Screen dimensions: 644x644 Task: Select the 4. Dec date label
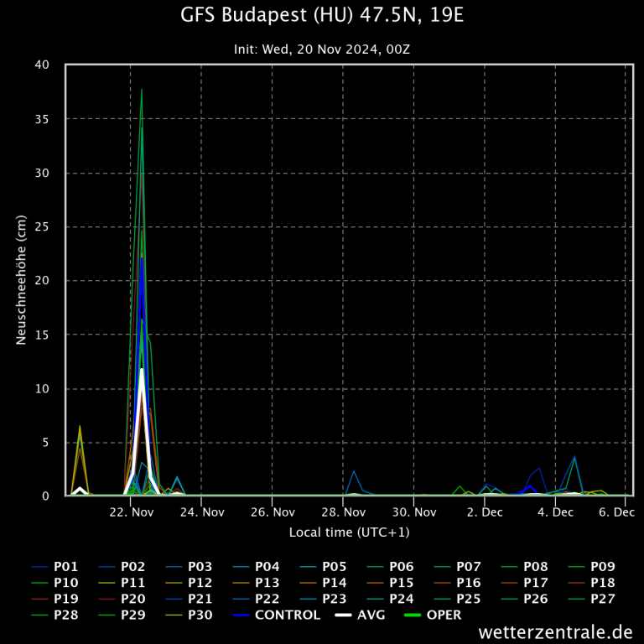555,512
